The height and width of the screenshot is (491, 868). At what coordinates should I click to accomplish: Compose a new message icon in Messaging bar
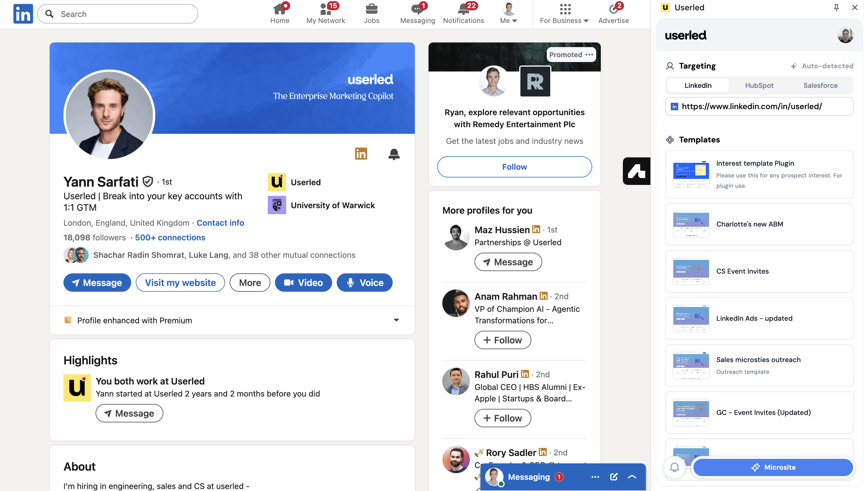(613, 477)
